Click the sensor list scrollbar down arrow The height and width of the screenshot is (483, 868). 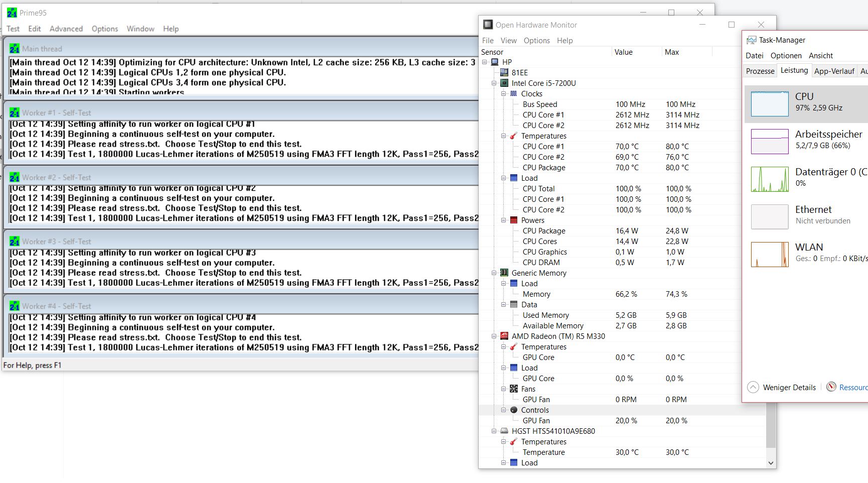[x=771, y=463]
